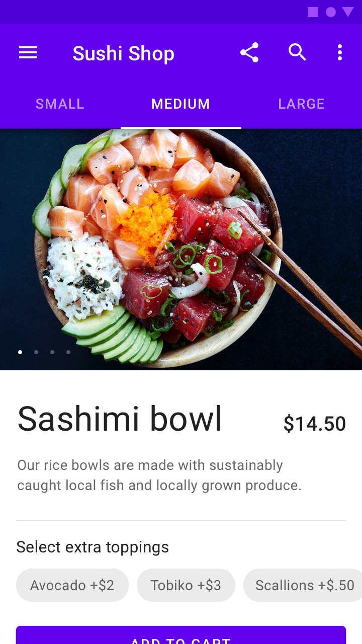Toggle the Scallions +$.50 topping chip

click(303, 585)
